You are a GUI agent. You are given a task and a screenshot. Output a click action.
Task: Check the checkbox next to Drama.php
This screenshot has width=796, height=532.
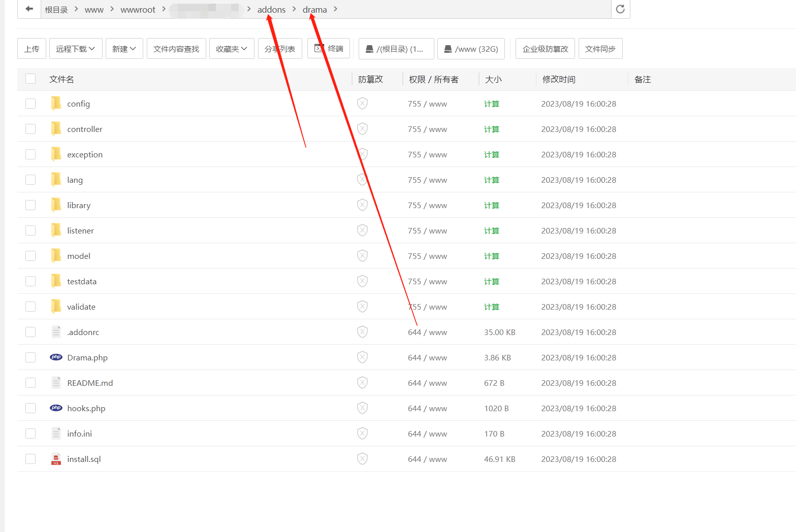point(30,357)
